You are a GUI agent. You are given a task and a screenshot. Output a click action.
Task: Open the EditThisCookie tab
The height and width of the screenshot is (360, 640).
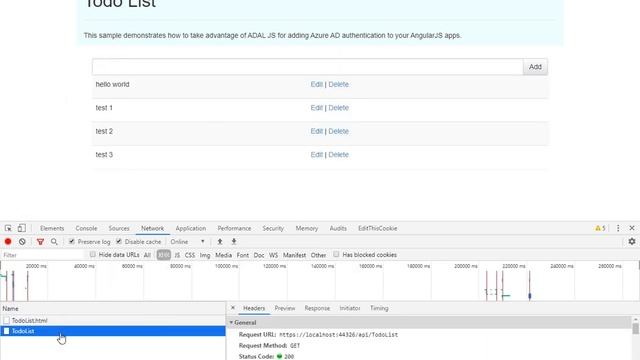pyautogui.click(x=378, y=228)
